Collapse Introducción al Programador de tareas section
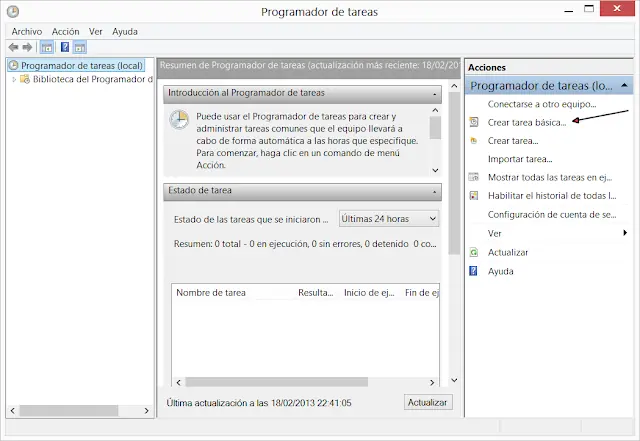 coord(434,94)
